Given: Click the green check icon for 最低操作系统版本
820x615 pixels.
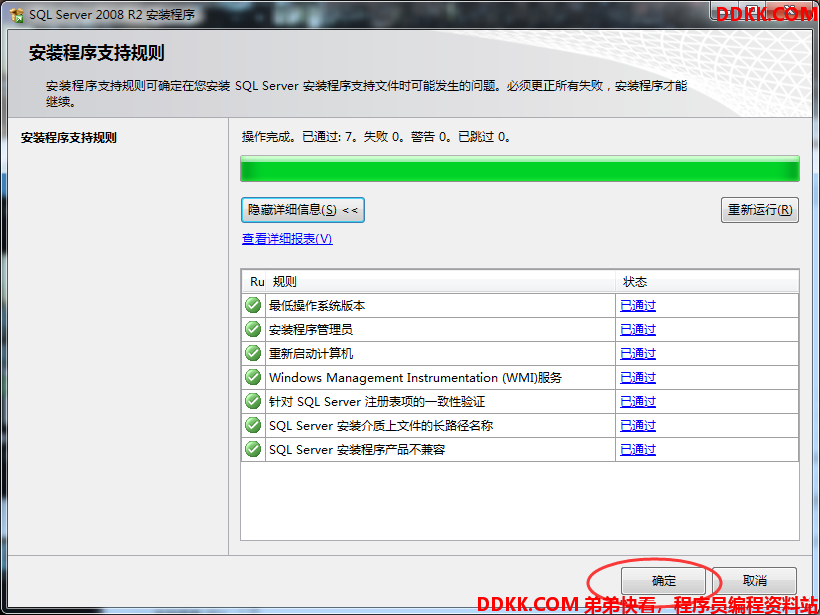Looking at the screenshot, I should point(253,305).
